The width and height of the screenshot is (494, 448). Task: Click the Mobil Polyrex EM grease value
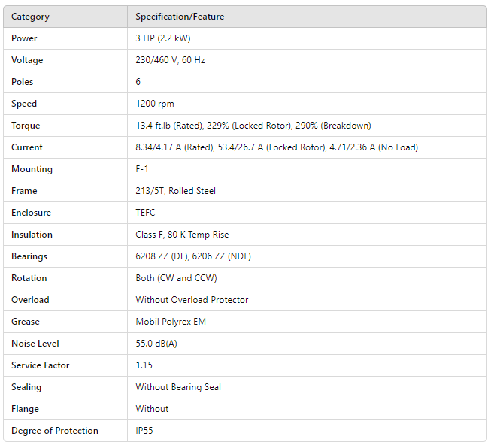[x=171, y=322]
